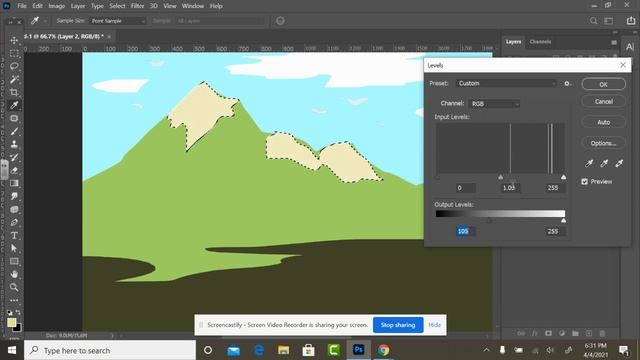Click the Show Sampling Ring icon
This screenshot has height=360, width=640.
tap(280, 21)
